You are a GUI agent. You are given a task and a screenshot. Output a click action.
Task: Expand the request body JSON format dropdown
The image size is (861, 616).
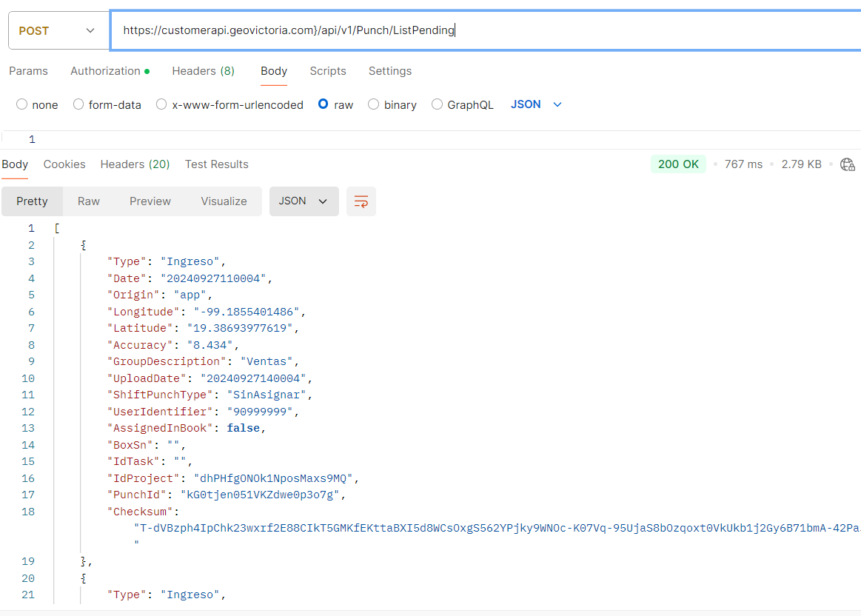537,104
